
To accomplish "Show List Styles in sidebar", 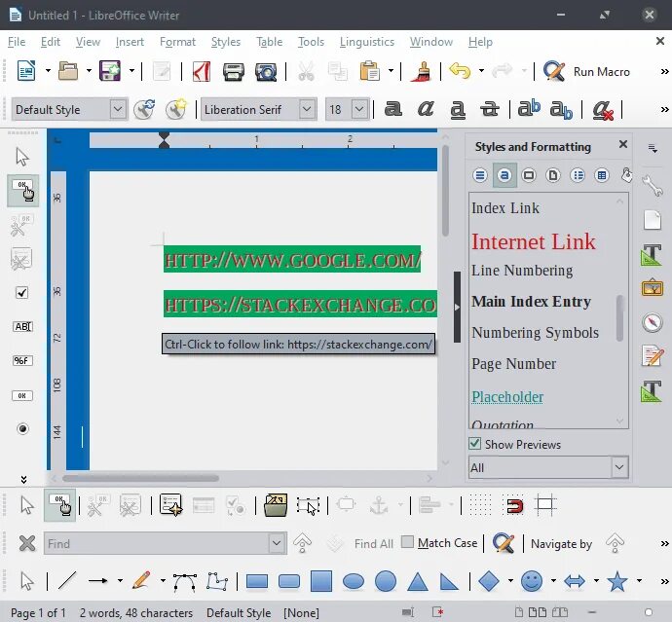I will (x=578, y=175).
